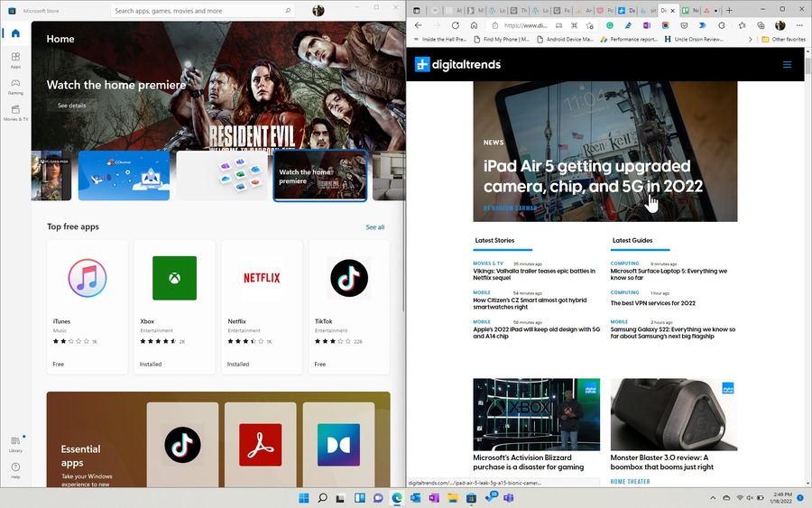Open Dolby tile in Essential apps
Screen dimensions: 812x508
click(338, 445)
